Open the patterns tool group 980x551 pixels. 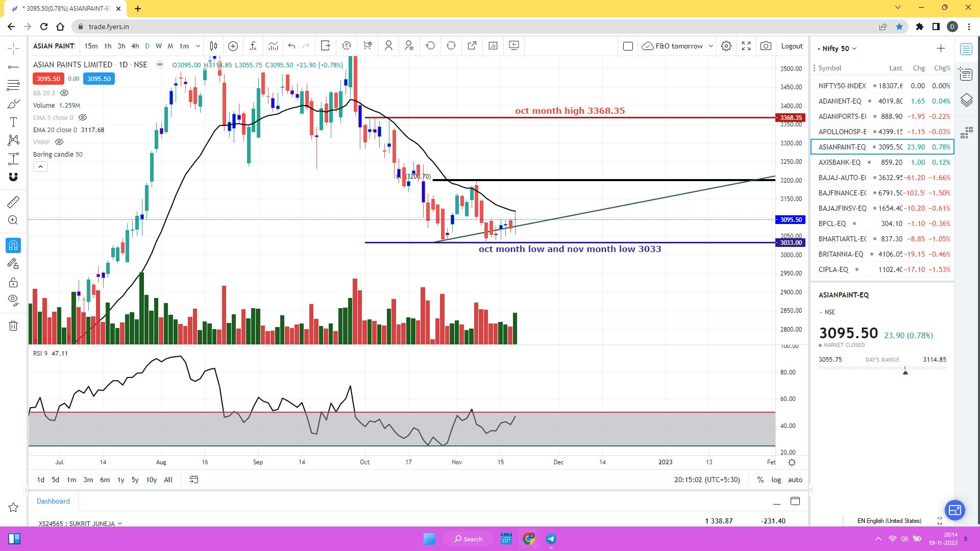coord(13,140)
